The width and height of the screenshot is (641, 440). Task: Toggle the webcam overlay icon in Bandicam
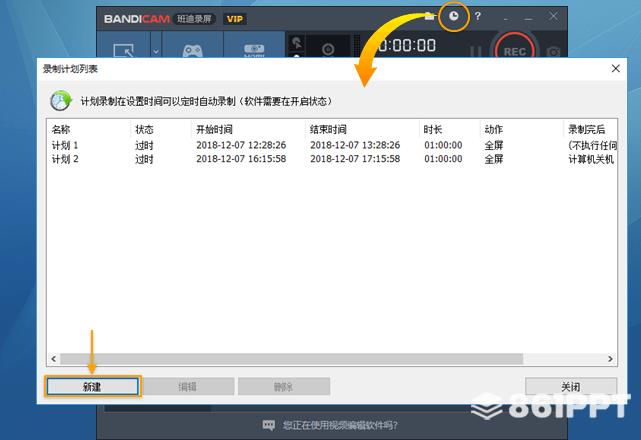[x=328, y=49]
